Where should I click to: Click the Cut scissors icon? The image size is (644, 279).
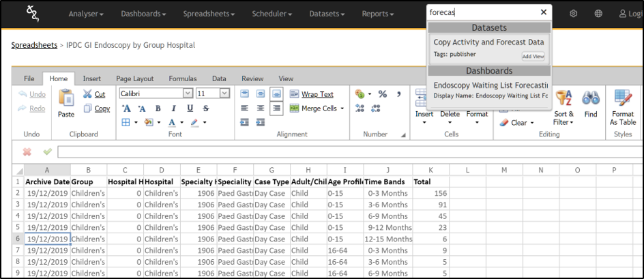click(89, 94)
